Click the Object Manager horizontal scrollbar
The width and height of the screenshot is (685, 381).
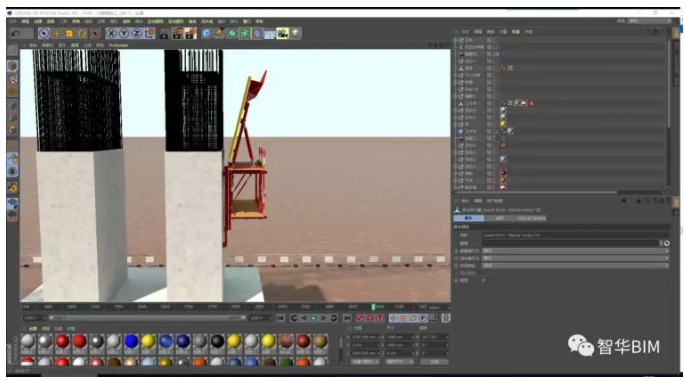(536, 192)
